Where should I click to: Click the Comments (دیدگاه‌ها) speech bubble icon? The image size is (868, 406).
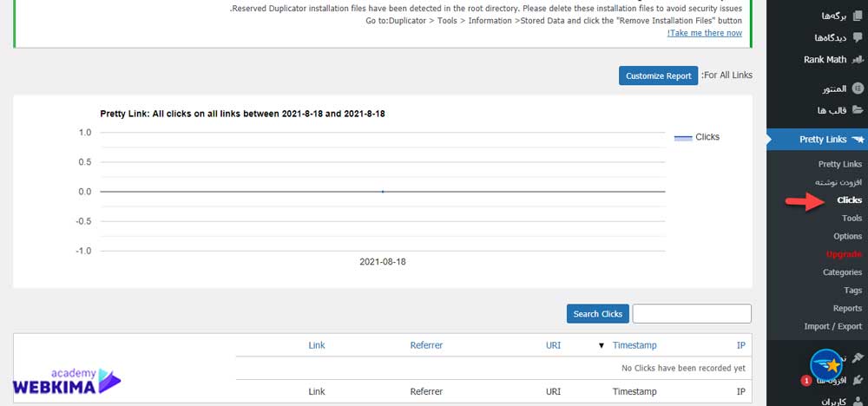(858, 37)
